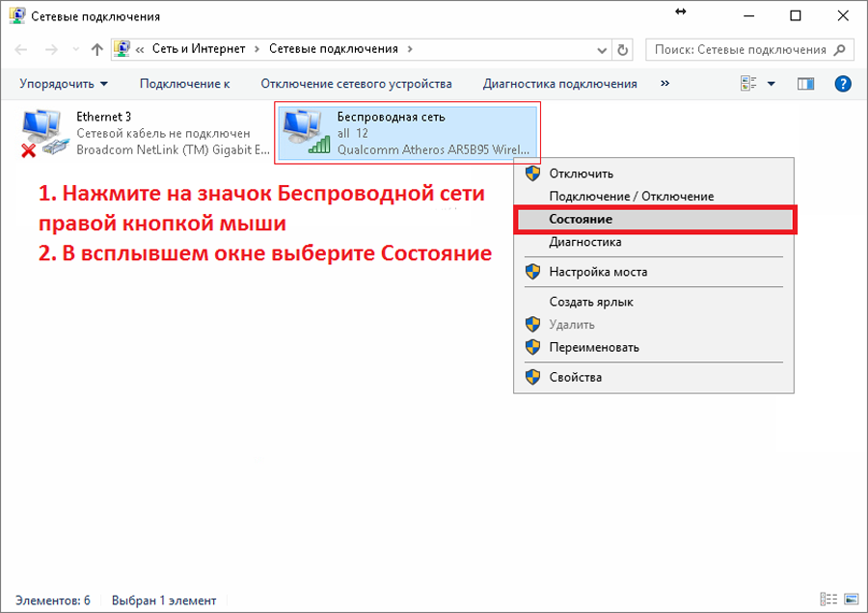Click Выбран 1 элемент status text
The image size is (868, 613).
point(164,600)
